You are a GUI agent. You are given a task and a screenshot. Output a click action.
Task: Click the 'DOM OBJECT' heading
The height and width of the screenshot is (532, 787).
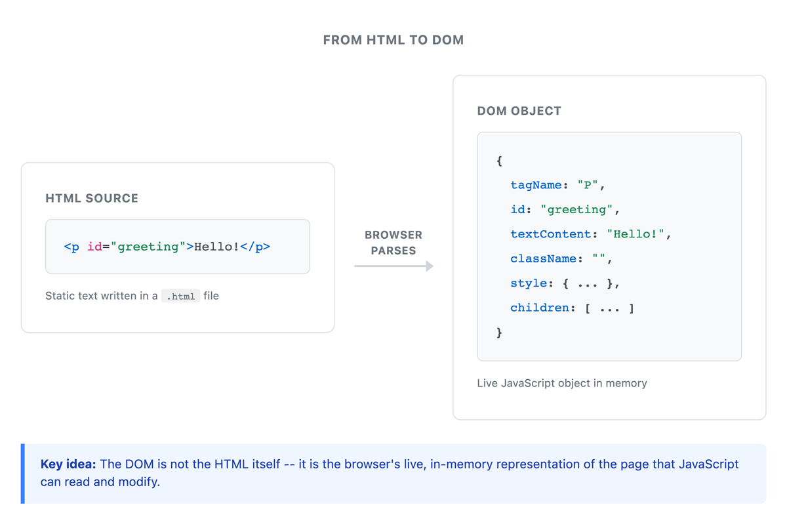519,111
